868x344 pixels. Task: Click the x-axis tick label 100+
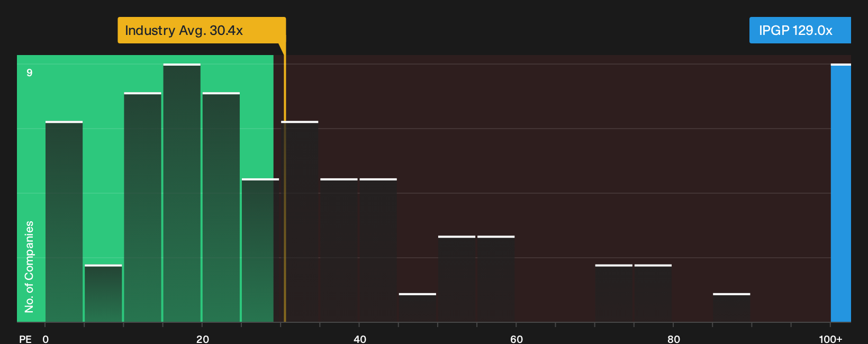coord(830,339)
